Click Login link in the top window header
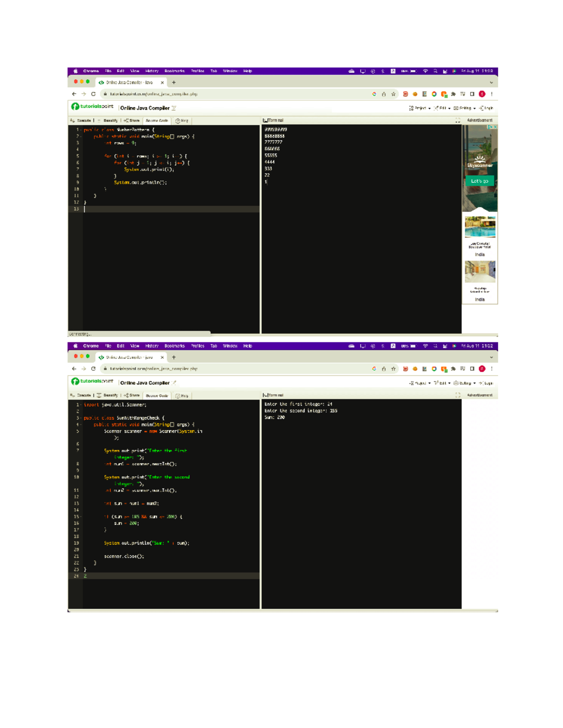 point(486,108)
